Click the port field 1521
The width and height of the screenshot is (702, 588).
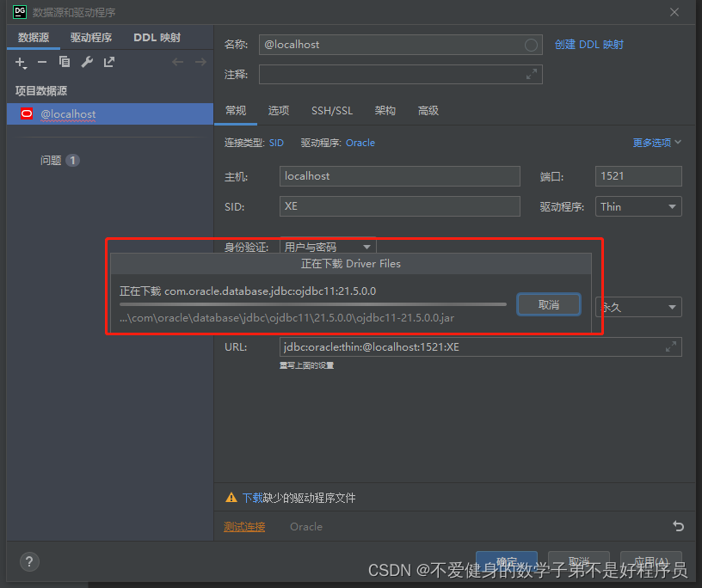tap(638, 176)
